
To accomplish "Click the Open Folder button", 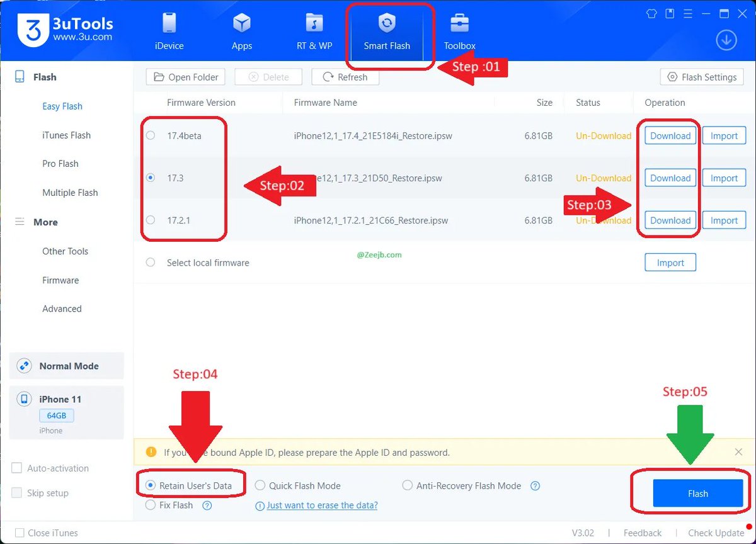I will tap(186, 77).
